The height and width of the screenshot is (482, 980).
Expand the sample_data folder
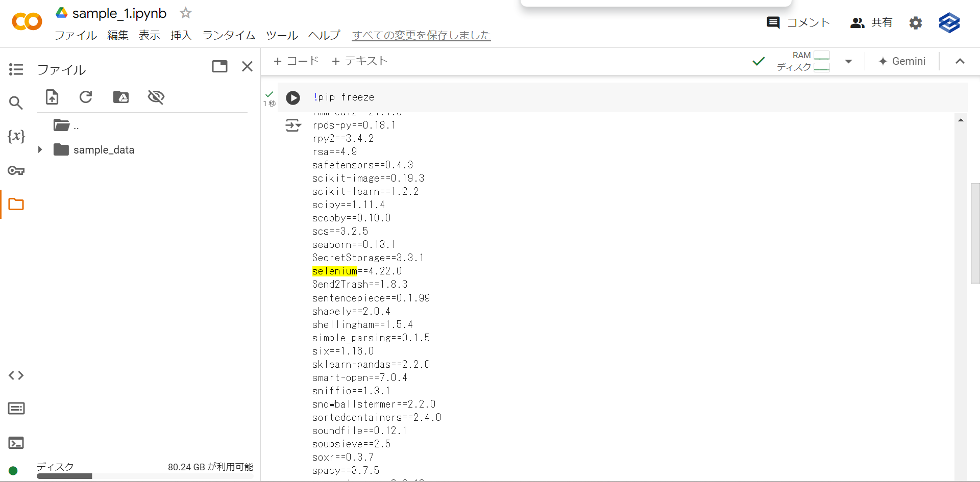40,149
